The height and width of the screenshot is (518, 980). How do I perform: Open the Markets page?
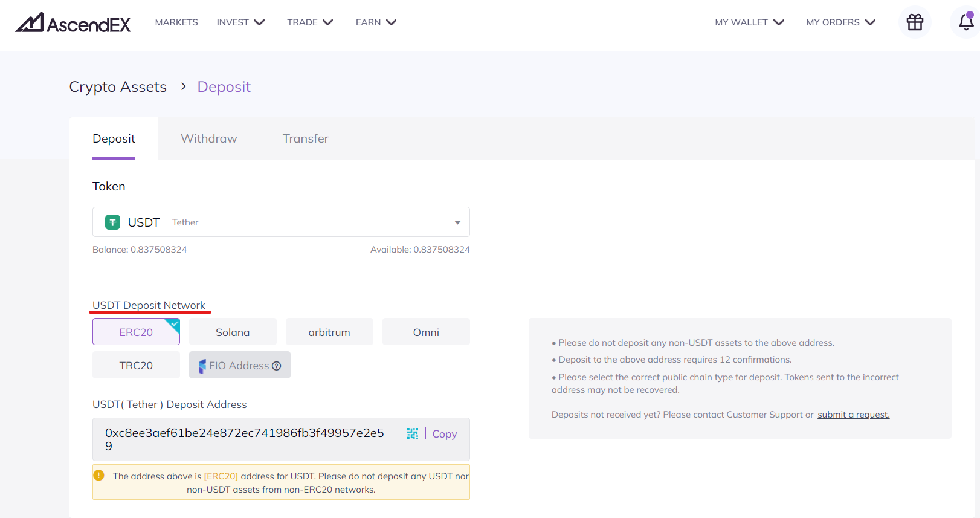pyautogui.click(x=176, y=22)
